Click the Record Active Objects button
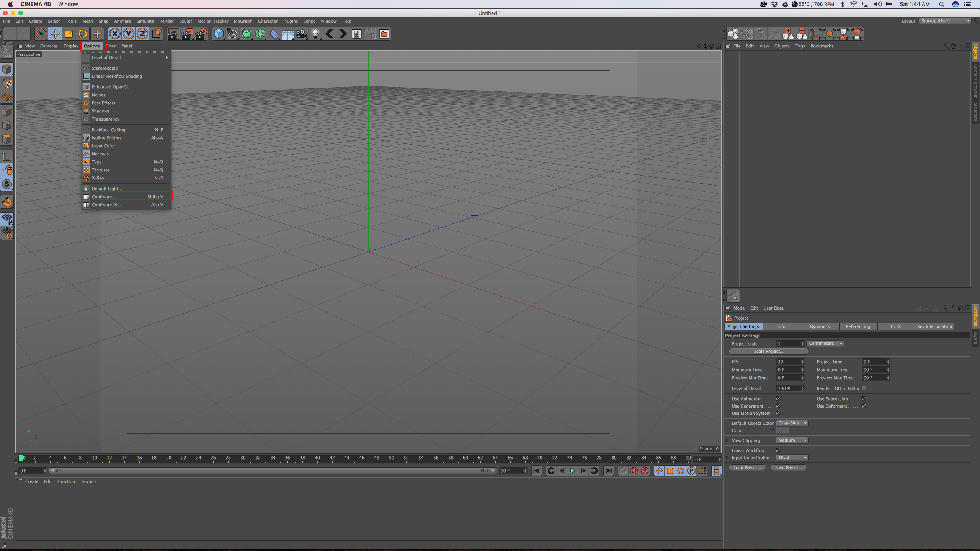The width and height of the screenshot is (980, 551). [x=634, y=471]
